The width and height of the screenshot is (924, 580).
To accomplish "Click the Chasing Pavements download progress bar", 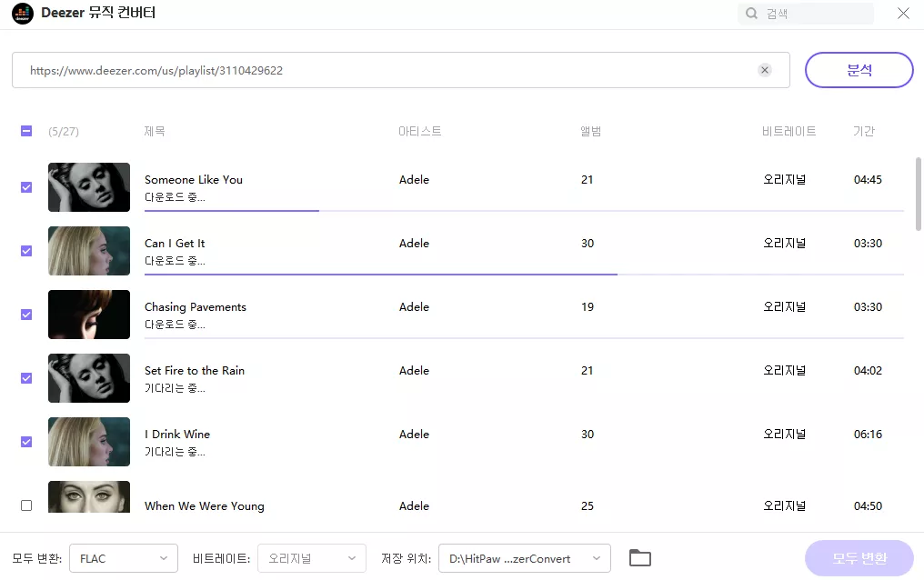I will click(x=524, y=337).
